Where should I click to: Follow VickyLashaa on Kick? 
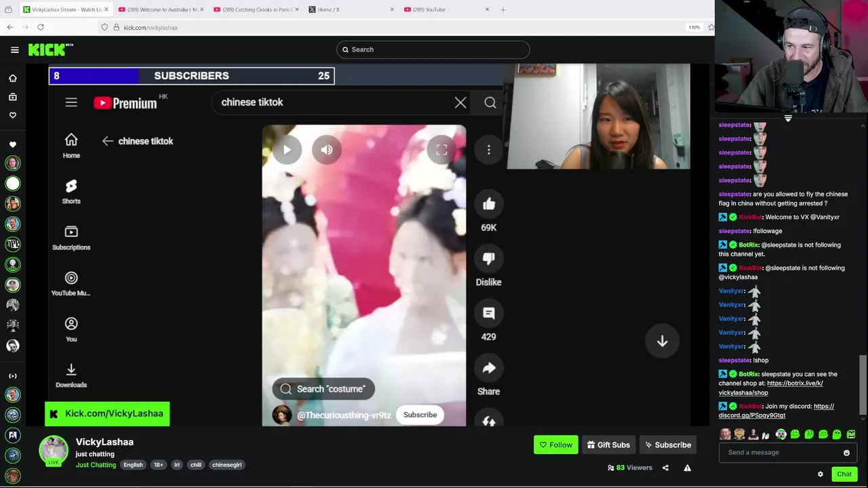[x=556, y=445]
